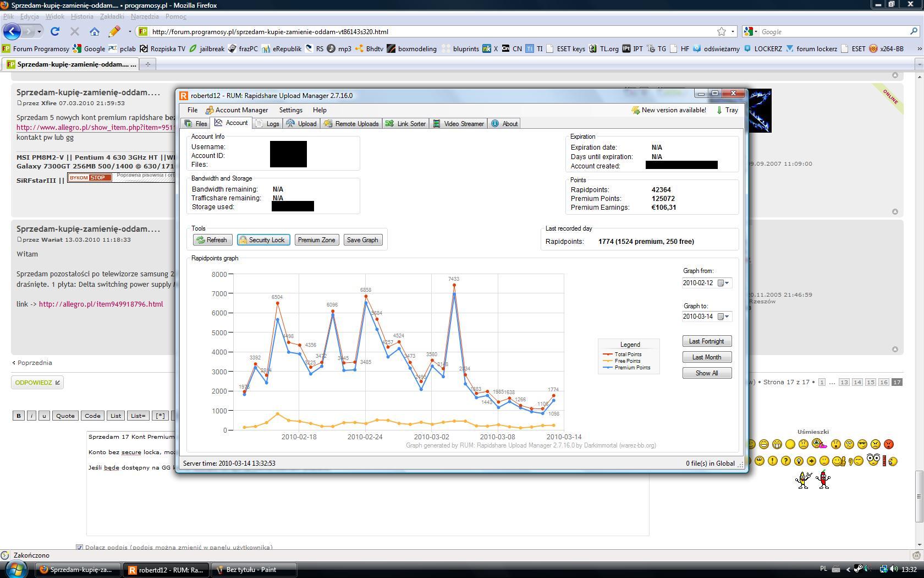Image resolution: width=924 pixels, height=578 pixels.
Task: Open Windows Start menu
Action: point(15,569)
